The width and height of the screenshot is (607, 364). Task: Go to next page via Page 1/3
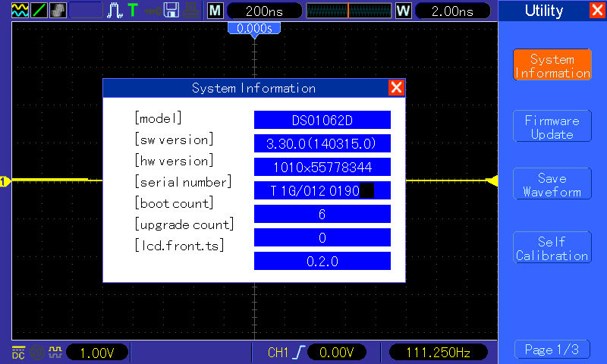[552, 350]
